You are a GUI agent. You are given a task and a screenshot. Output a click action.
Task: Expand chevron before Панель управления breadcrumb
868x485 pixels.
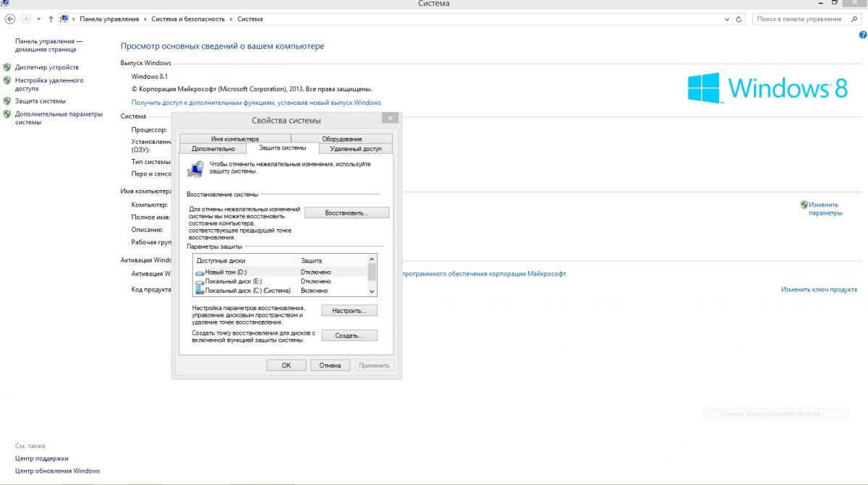coord(73,19)
